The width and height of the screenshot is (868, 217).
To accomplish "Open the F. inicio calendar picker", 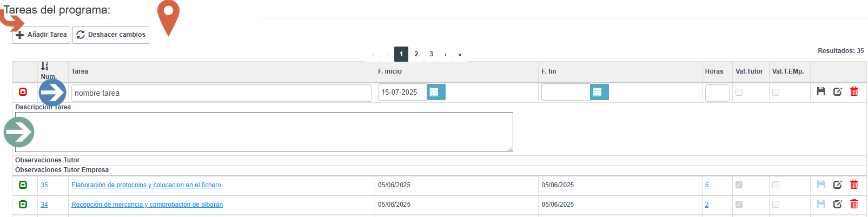I will pos(436,93).
